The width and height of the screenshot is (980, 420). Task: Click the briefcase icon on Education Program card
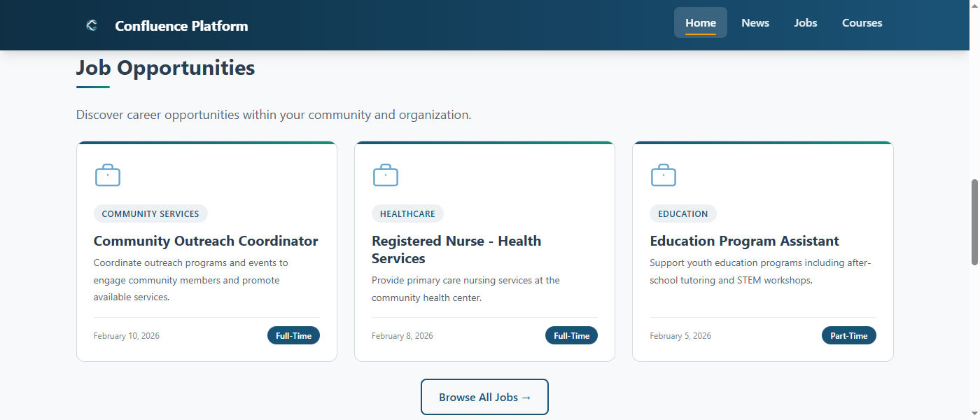tap(663, 174)
